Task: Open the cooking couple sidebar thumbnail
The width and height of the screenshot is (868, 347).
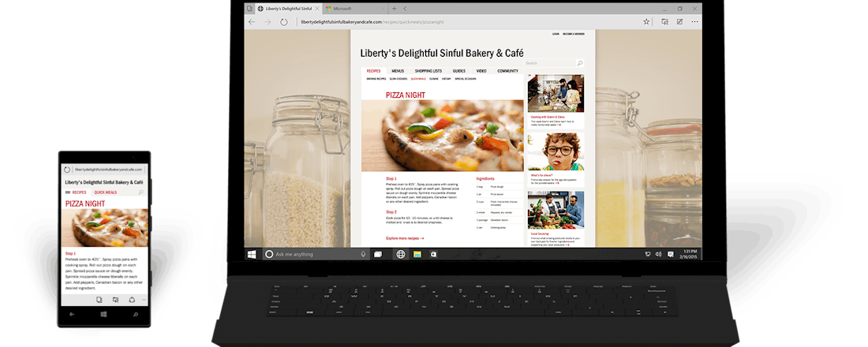Action: (x=556, y=94)
